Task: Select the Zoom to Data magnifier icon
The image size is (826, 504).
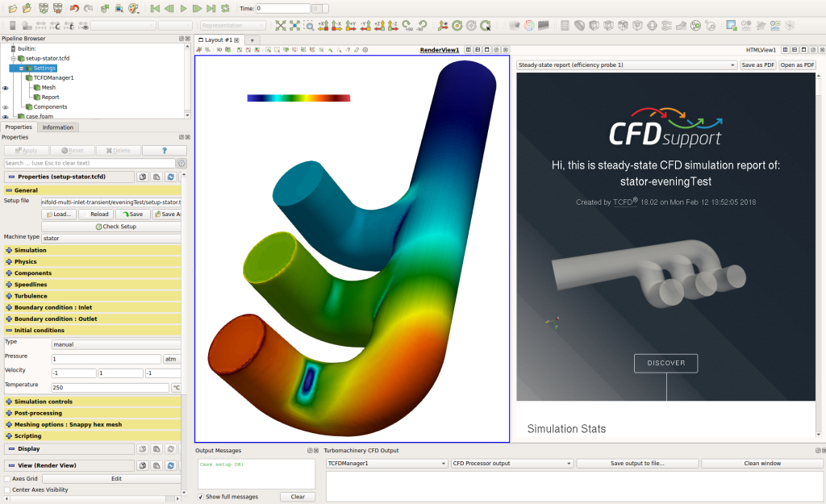Action: pos(309,25)
